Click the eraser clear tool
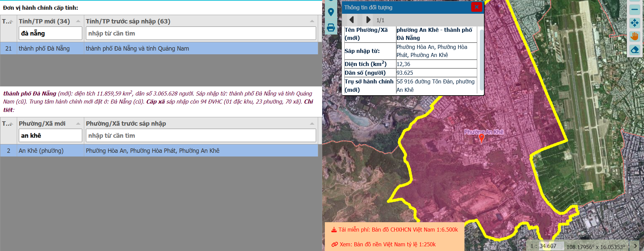This screenshot has width=644, height=251. click(x=635, y=50)
